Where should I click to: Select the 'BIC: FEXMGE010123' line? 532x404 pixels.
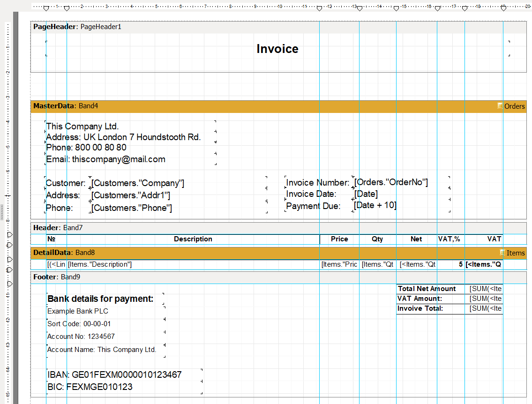[x=90, y=387]
